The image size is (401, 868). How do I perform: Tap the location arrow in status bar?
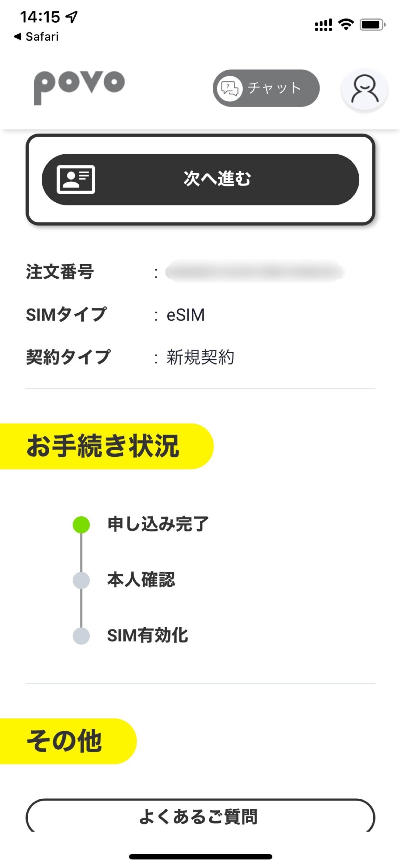[72, 16]
